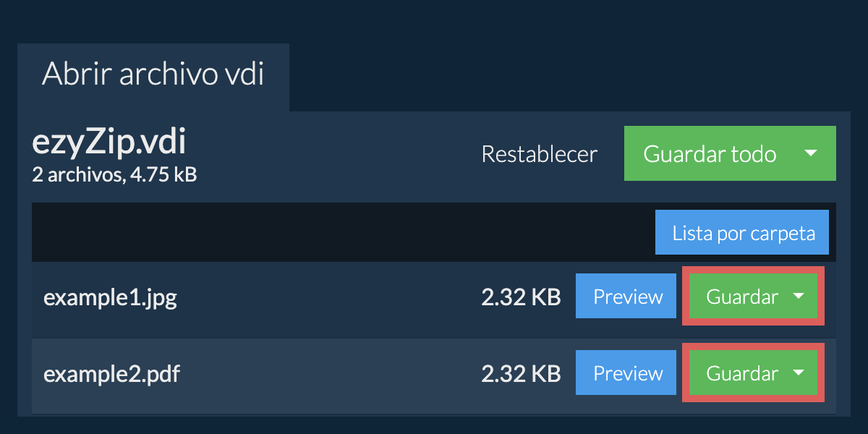Viewport: 868px width, 434px height.
Task: Click the example2.pdf file name
Action: tap(111, 374)
